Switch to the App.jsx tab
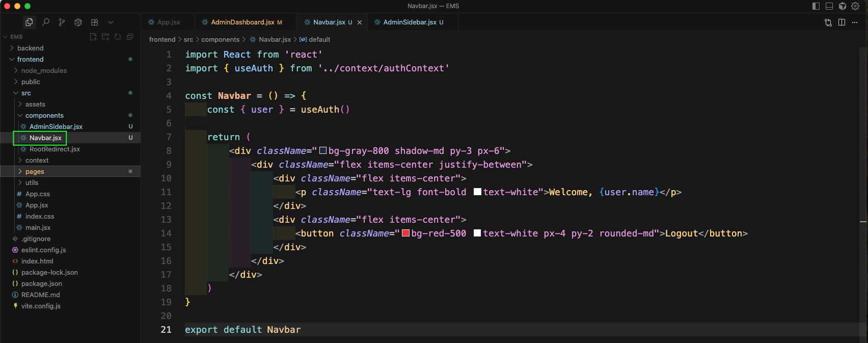 tap(168, 22)
